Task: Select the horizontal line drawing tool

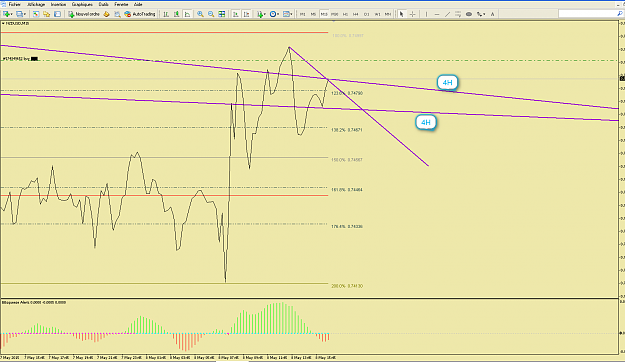Action: 437,14
